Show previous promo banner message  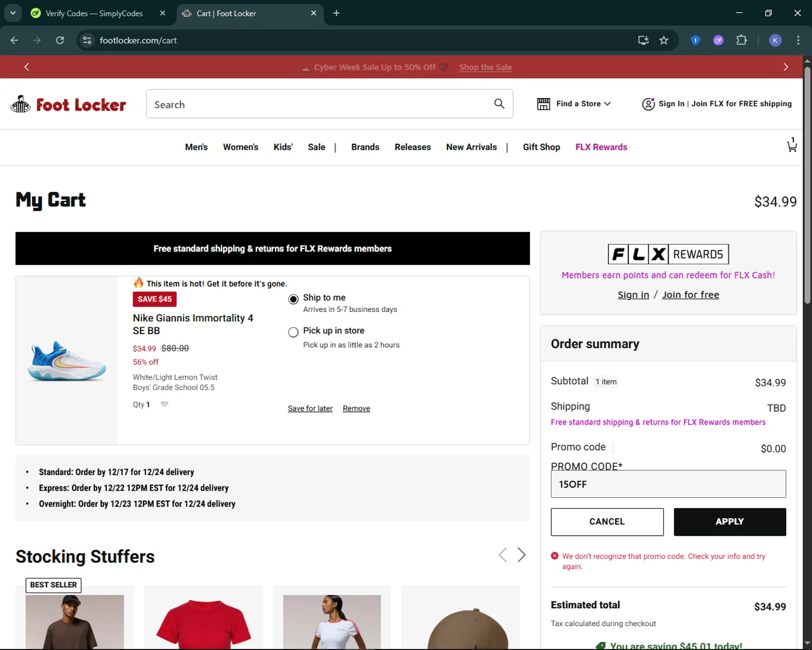(27, 67)
